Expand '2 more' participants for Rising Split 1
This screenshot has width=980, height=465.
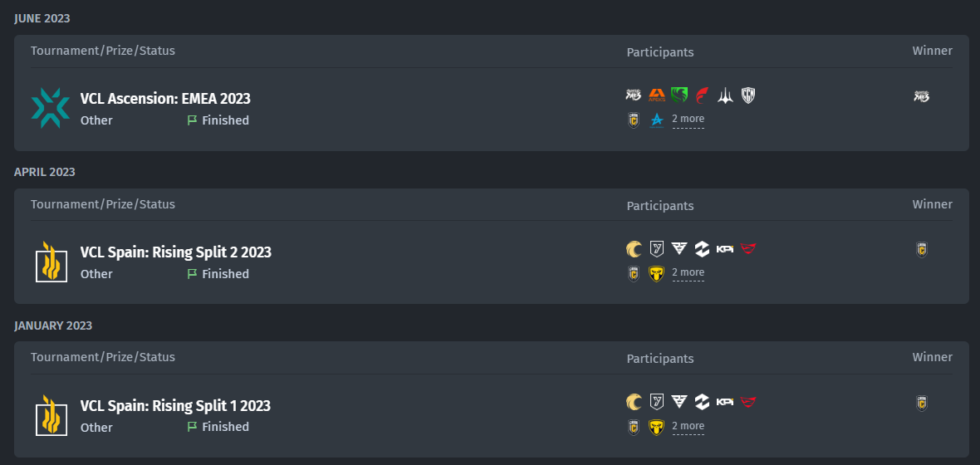688,426
